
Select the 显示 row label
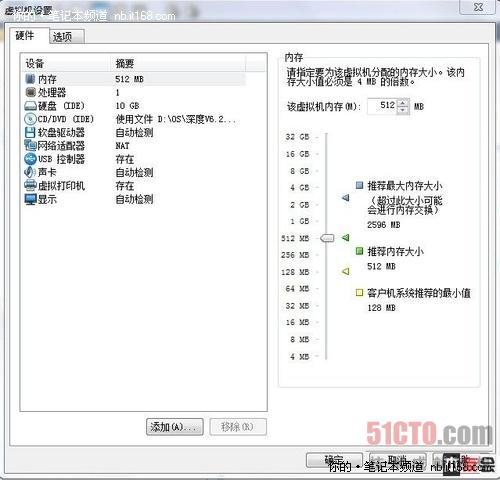[47, 199]
